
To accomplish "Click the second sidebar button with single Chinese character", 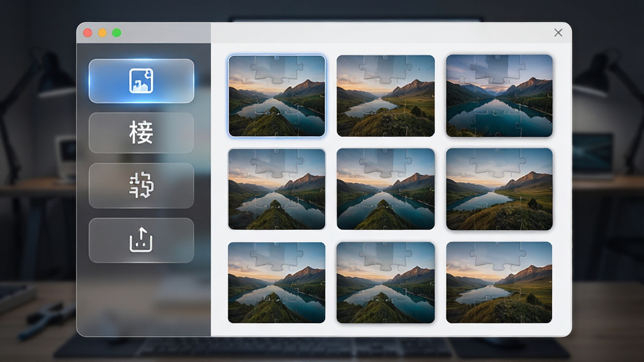I will click(142, 133).
